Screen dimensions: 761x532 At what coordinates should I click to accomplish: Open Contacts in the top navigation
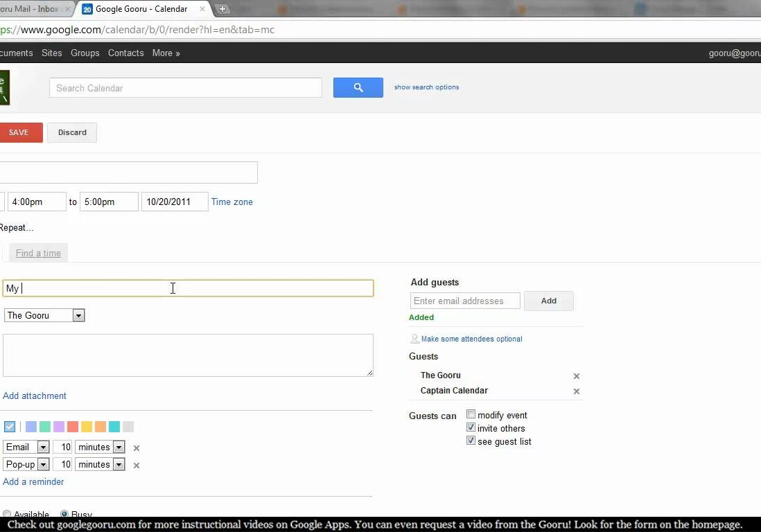[125, 53]
